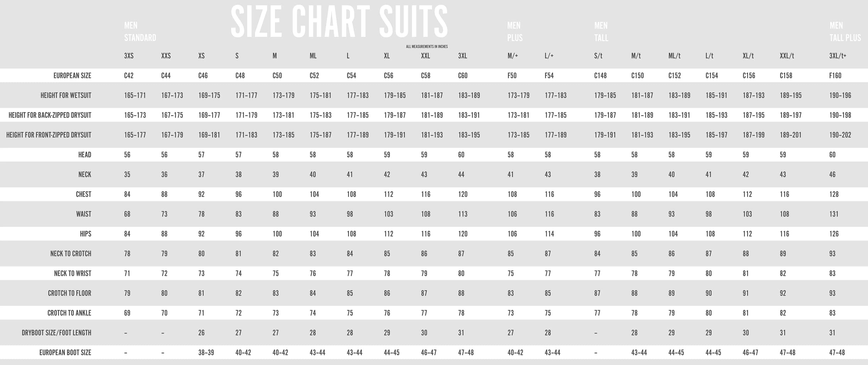
Task: Click the C148 European size cell
Action: click(x=600, y=76)
